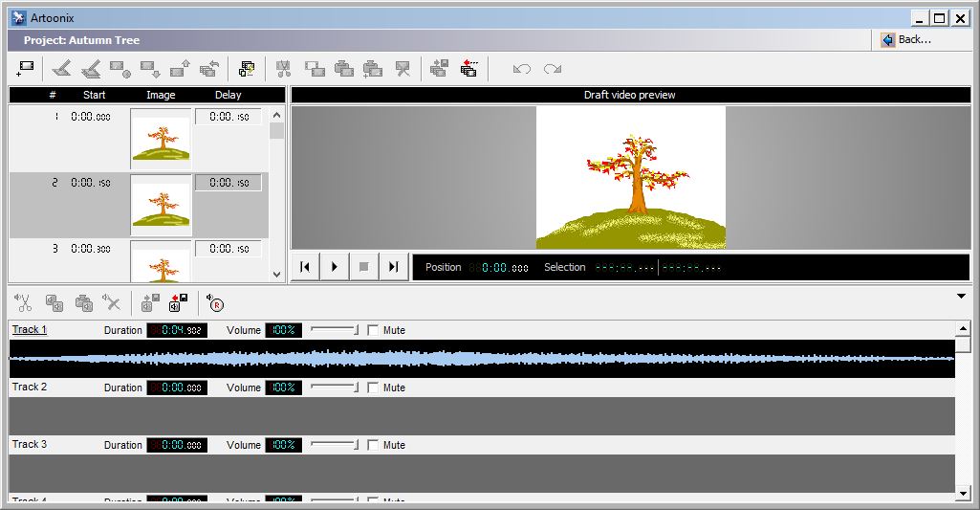Jump to the first frame in preview
Image resolution: width=980 pixels, height=510 pixels.
click(x=305, y=267)
